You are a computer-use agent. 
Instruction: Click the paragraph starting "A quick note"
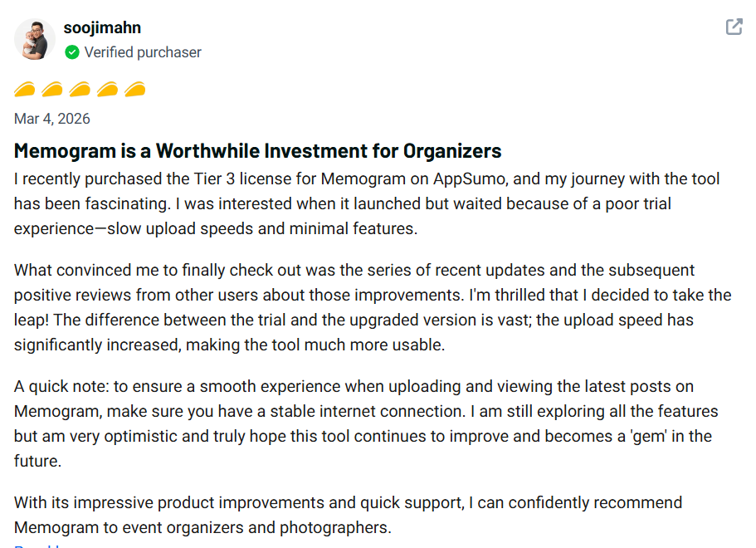pyautogui.click(x=366, y=423)
